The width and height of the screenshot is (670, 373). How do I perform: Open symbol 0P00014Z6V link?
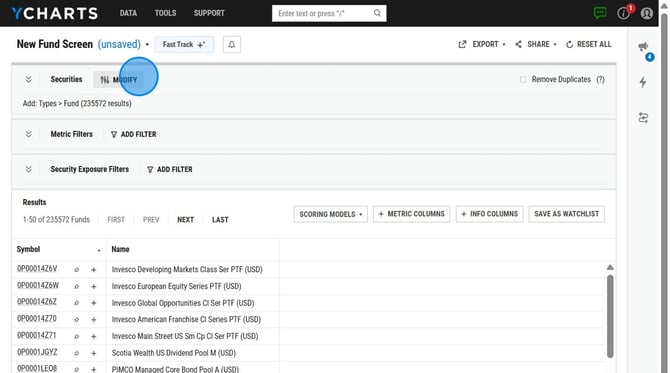(37, 269)
